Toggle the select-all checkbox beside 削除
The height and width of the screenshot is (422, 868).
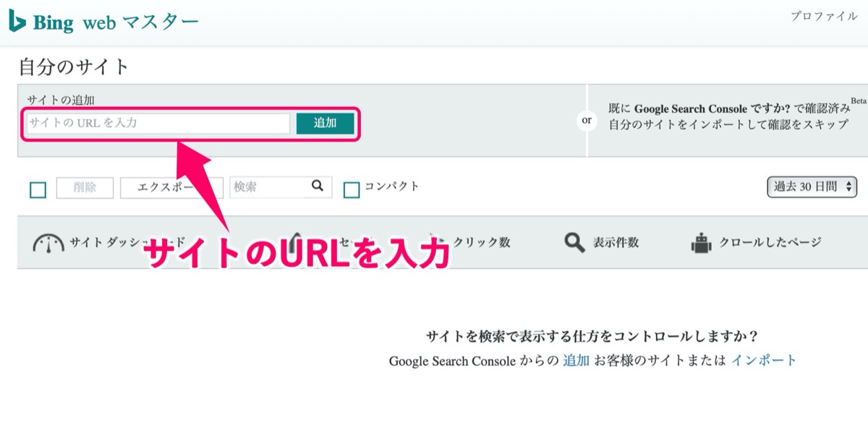(x=38, y=190)
